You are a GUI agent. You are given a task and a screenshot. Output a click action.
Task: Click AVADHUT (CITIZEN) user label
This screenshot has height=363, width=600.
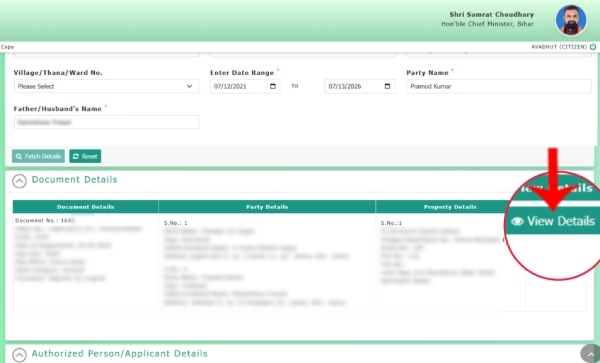click(x=559, y=47)
